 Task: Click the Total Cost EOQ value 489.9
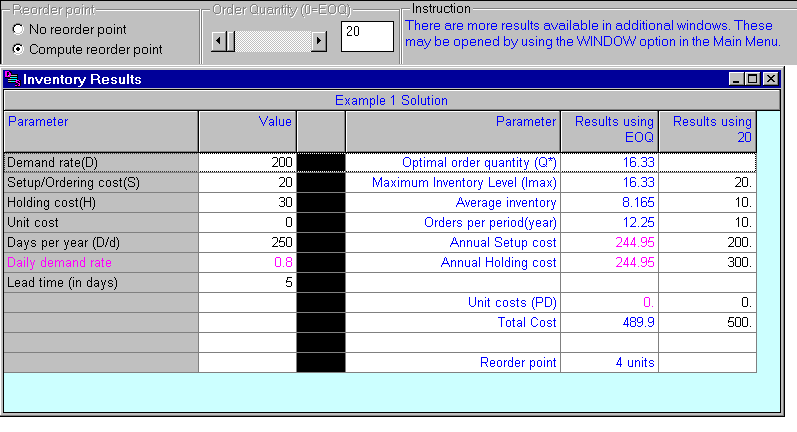coord(609,322)
